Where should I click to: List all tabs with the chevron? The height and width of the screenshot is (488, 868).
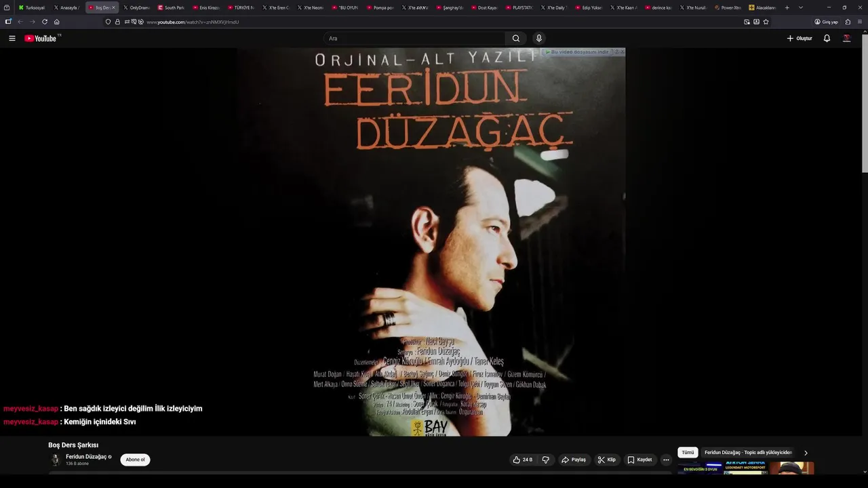coord(801,7)
